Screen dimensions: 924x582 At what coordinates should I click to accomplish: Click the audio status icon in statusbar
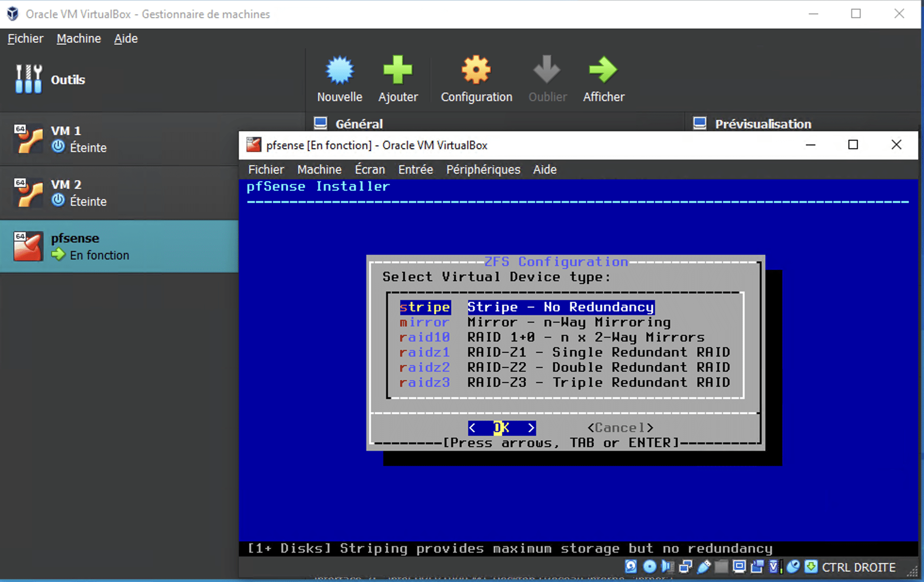667,567
